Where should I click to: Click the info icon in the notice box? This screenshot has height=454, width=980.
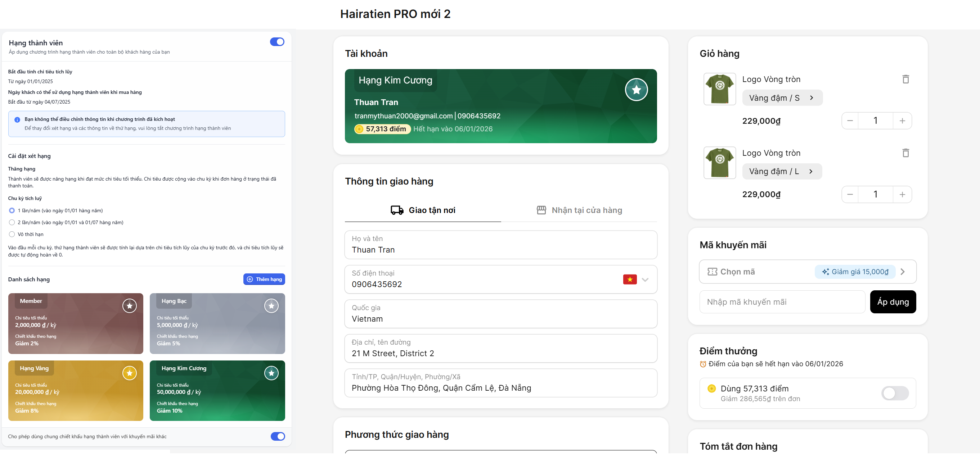[17, 120]
